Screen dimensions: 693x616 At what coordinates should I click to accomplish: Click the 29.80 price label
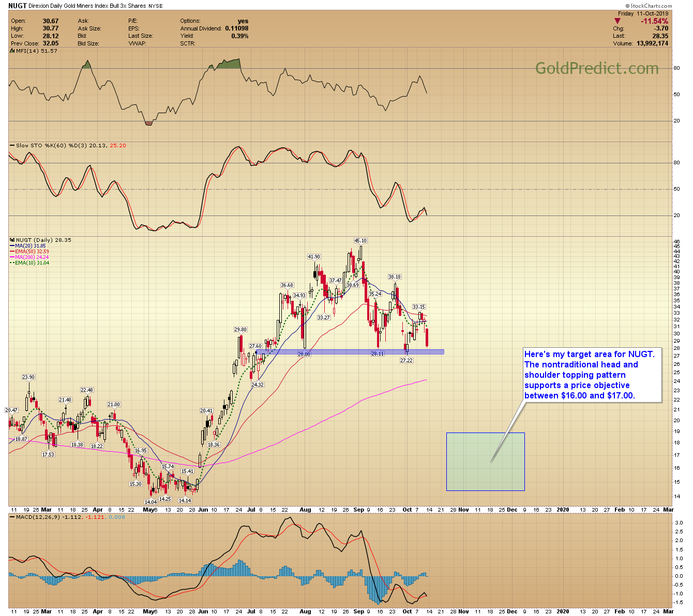click(x=240, y=329)
